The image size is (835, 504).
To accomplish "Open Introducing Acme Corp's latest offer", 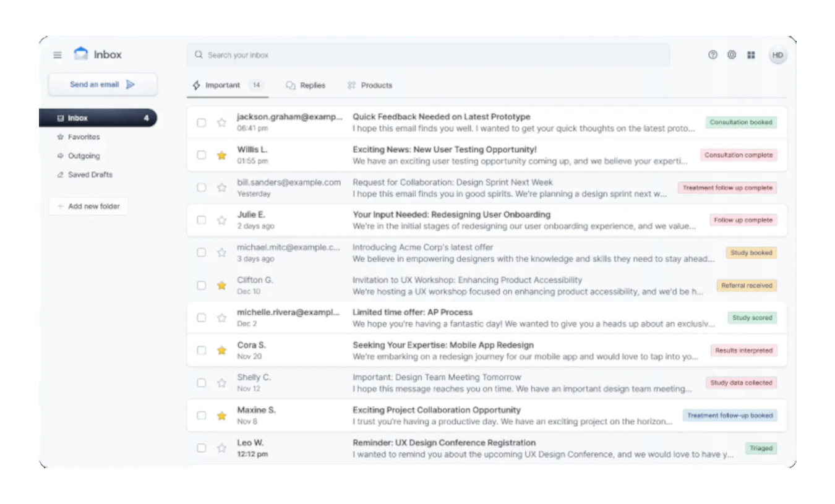I will click(x=423, y=247).
